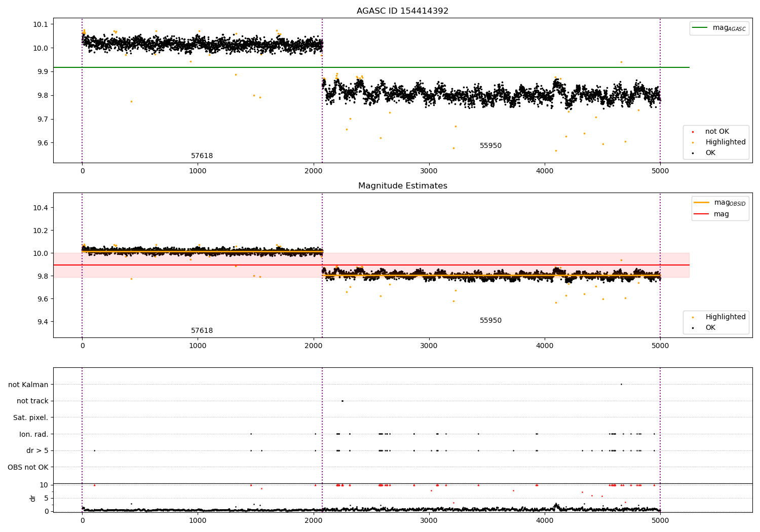
Task: Select 'OK' in the AGASC plot legend
Action: [710, 153]
